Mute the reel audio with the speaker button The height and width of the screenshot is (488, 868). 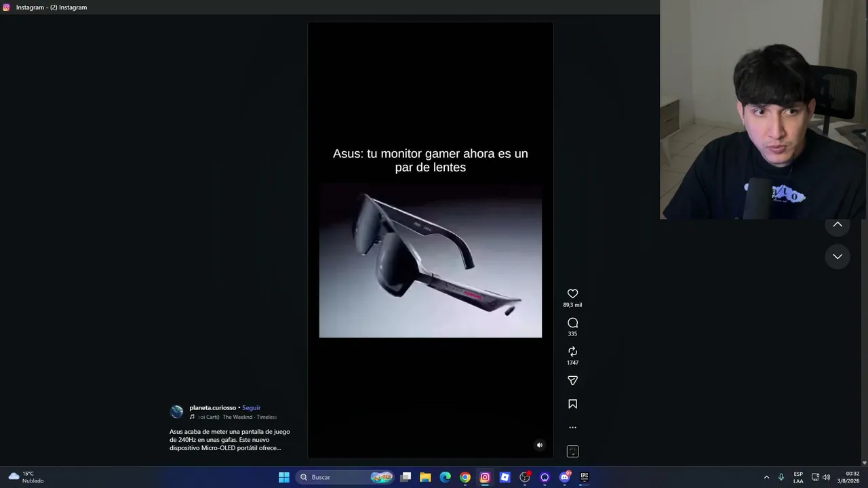540,445
